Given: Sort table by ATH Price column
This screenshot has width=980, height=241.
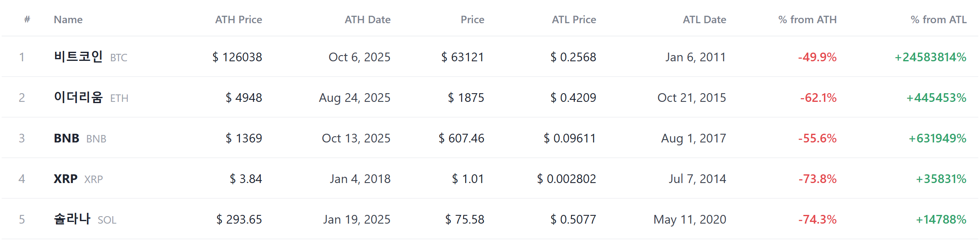Looking at the screenshot, I should click(238, 19).
